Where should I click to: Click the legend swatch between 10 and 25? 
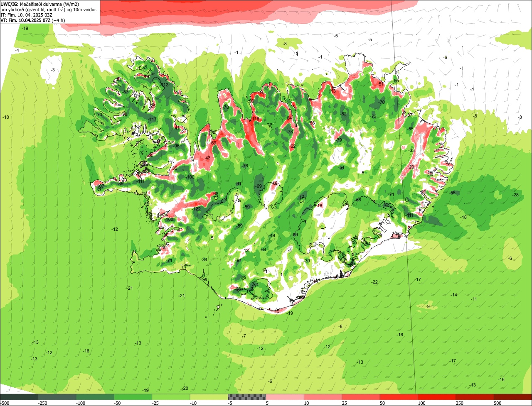323,397
